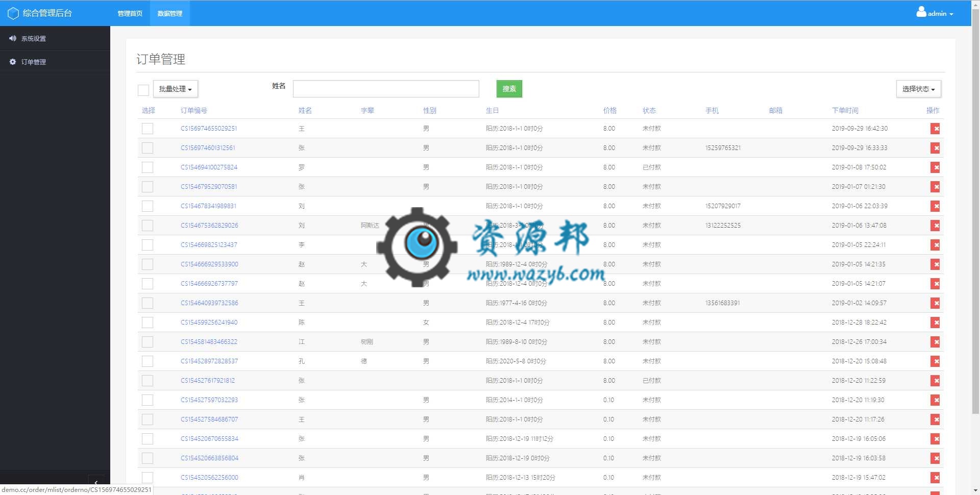This screenshot has width=980, height=495.
Task: Open 系统设置 in the sidebar
Action: tap(55, 39)
